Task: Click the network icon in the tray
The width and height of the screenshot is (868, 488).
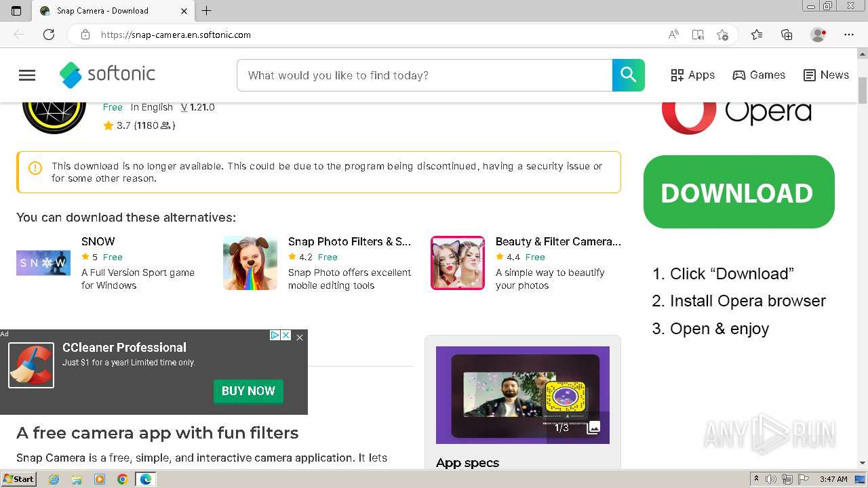Action: tap(787, 479)
